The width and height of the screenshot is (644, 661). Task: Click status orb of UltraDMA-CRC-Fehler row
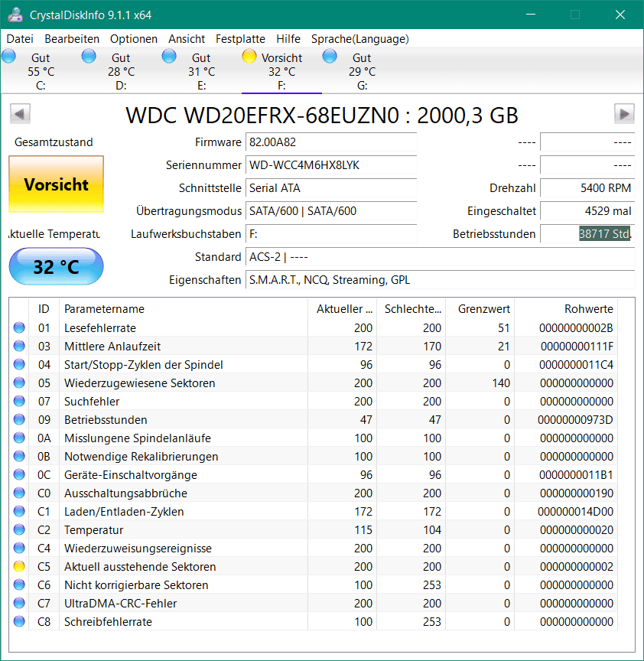tap(19, 604)
